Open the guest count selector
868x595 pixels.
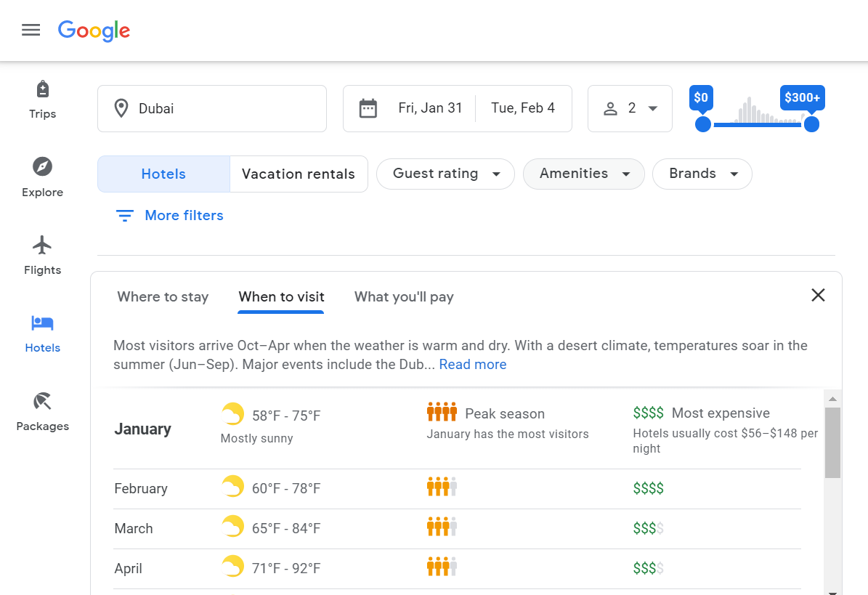click(630, 108)
